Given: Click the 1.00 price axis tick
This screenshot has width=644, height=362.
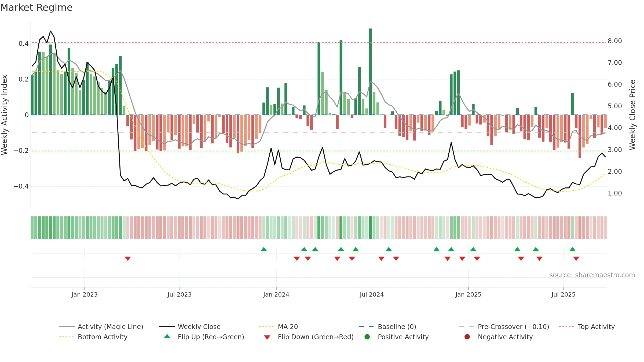Looking at the screenshot, I should [615, 193].
